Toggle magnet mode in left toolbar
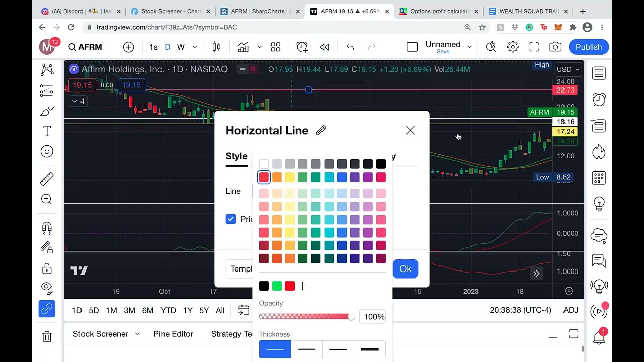Image resolution: width=644 pixels, height=362 pixels. click(47, 228)
